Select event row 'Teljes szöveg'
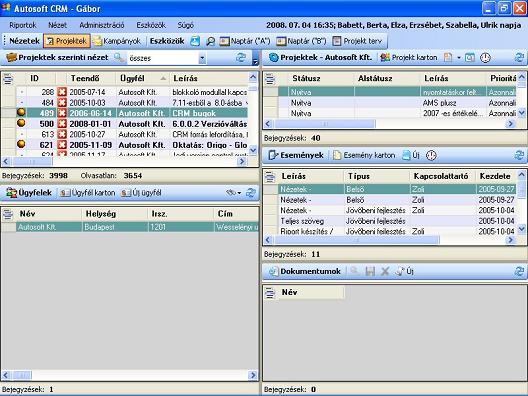This screenshot has width=528, height=396. [x=397, y=221]
